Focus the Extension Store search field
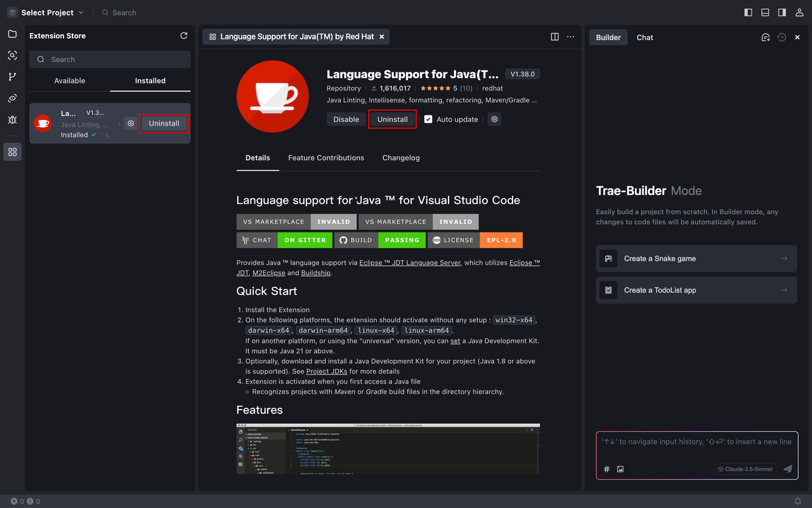 pyautogui.click(x=110, y=59)
